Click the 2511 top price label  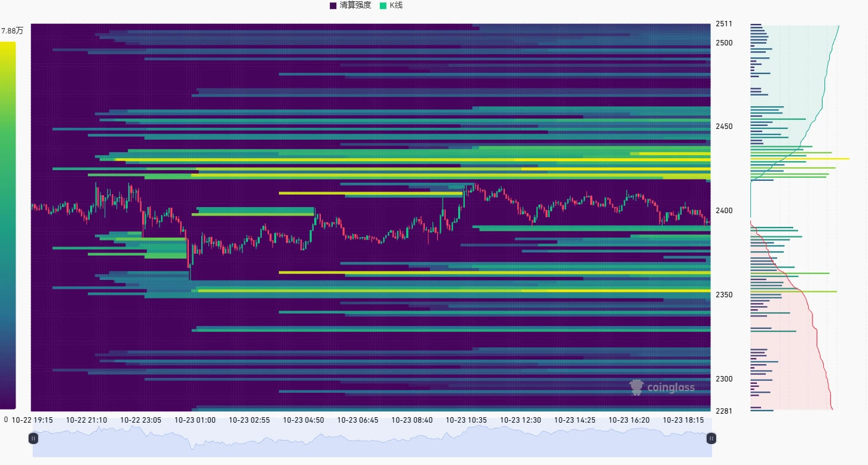pyautogui.click(x=724, y=24)
